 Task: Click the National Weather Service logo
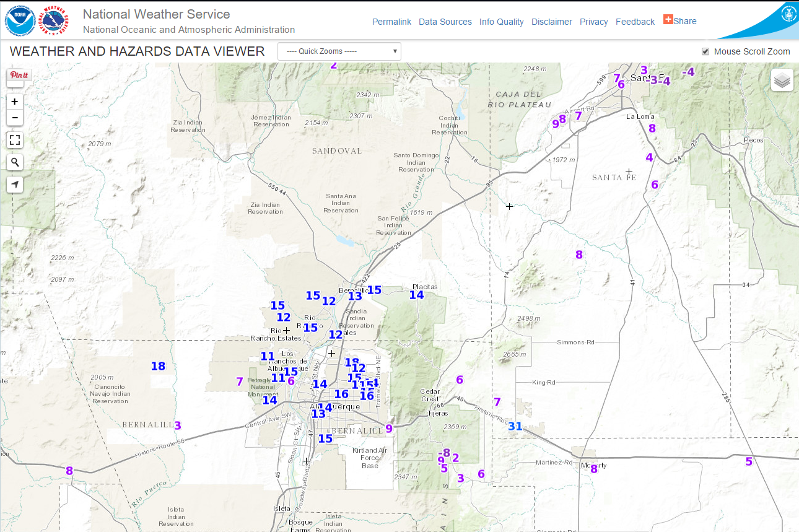[x=54, y=20]
